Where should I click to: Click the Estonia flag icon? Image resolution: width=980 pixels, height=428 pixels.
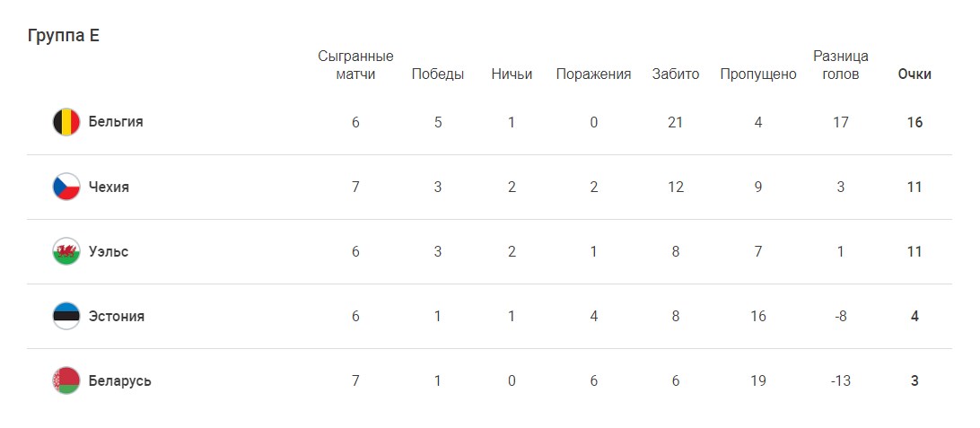(x=66, y=316)
